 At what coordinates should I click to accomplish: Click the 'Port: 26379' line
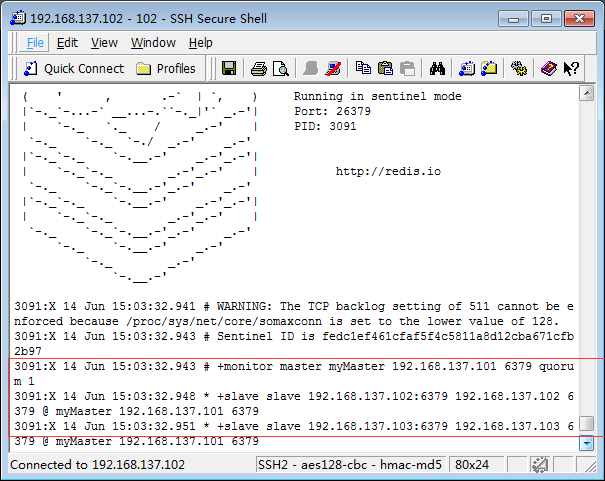click(332, 111)
